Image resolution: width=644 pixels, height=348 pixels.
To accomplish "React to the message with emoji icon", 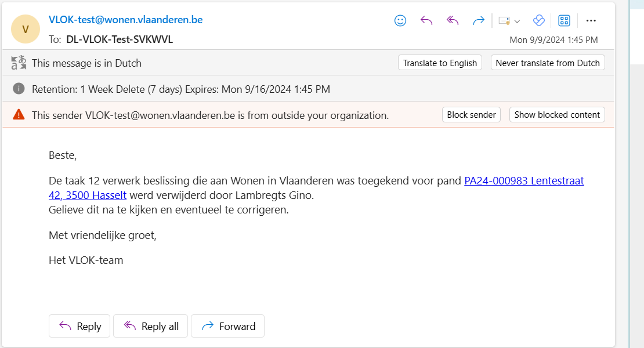I will [x=400, y=21].
